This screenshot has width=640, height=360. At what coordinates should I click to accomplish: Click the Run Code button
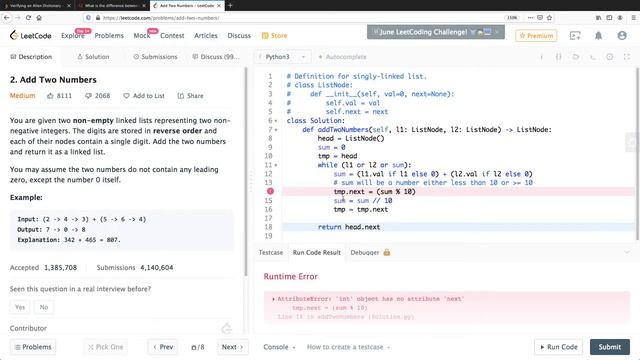(x=558, y=347)
